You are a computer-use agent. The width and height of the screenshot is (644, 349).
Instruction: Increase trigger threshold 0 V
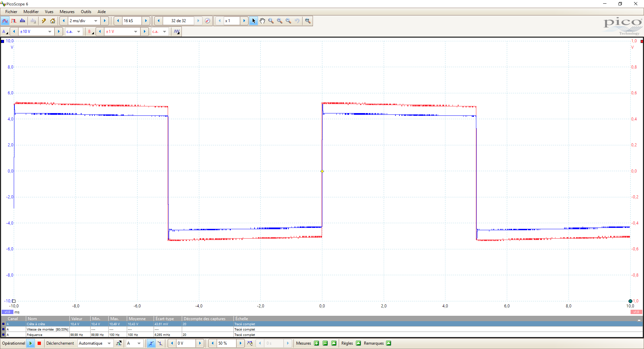(200, 343)
